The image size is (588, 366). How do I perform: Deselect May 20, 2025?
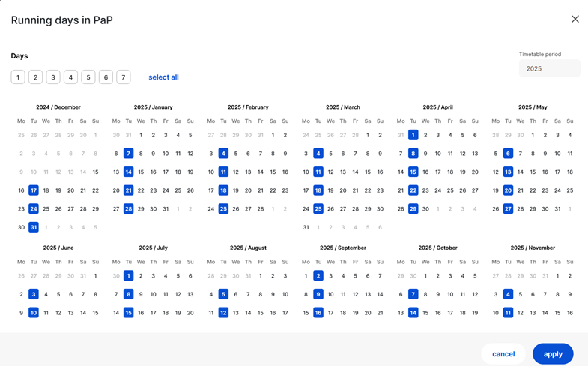508,190
